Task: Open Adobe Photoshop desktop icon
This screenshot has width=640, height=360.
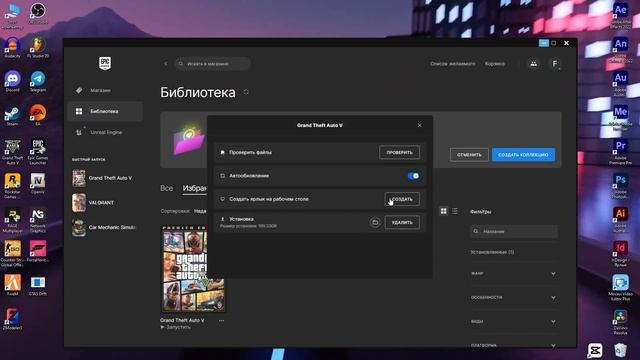Action: click(x=620, y=186)
